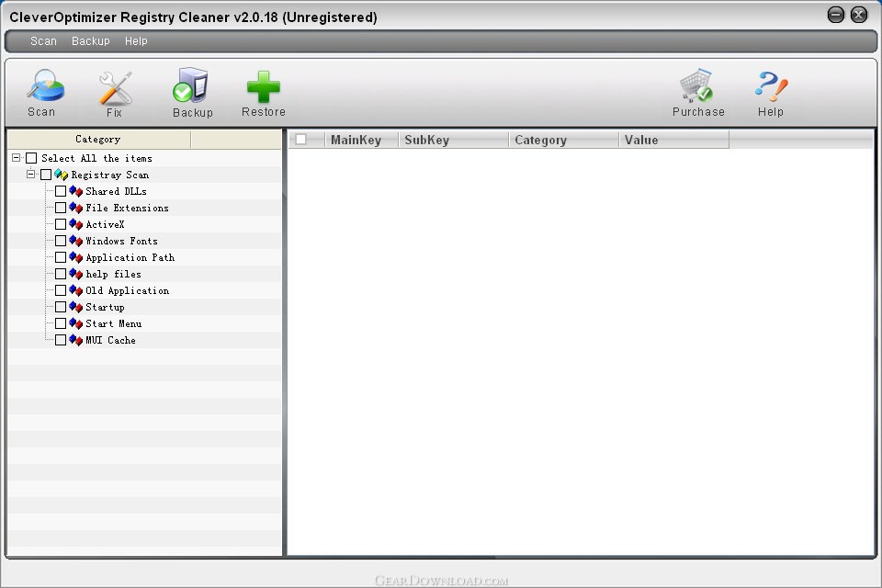Select the "Shared DLLs" label
The image size is (882, 588).
[x=116, y=191]
